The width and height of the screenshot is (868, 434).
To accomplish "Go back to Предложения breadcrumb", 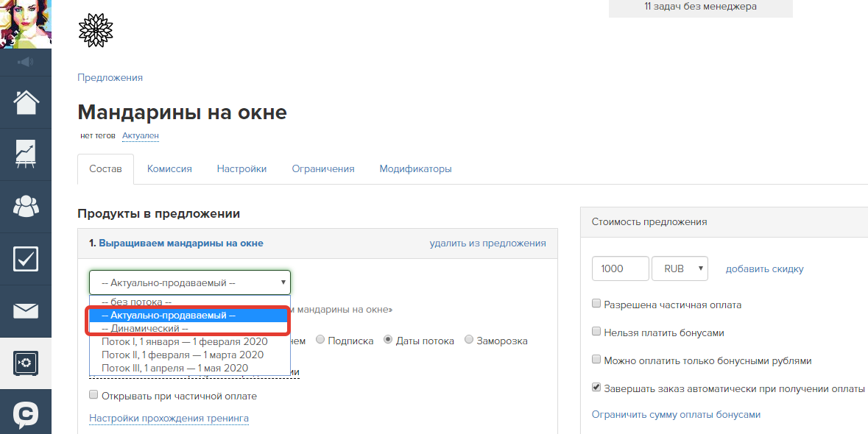I will [x=110, y=78].
